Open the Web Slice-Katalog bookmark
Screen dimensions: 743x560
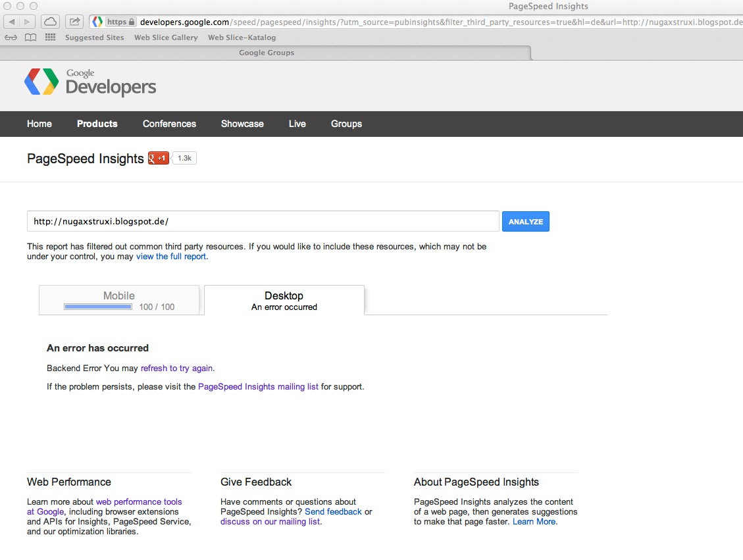242,38
